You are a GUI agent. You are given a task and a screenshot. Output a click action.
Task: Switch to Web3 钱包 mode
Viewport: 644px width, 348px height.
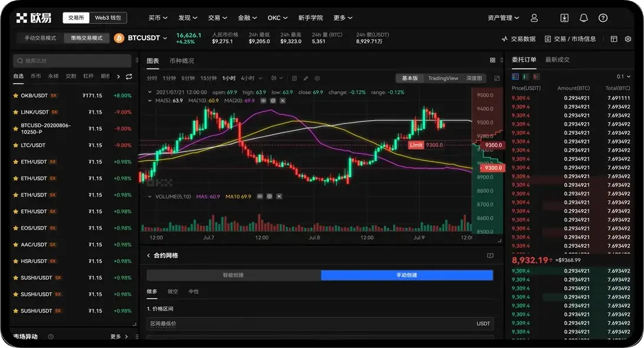[x=107, y=18]
